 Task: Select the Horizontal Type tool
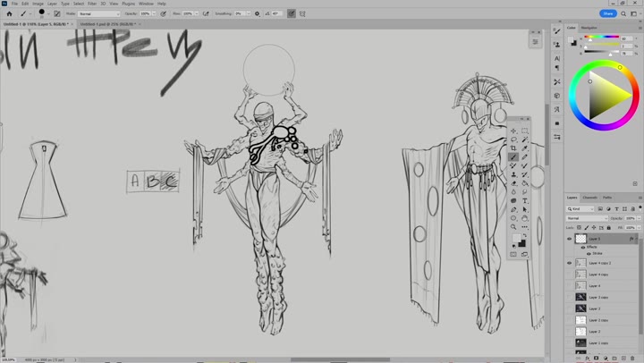point(525,201)
